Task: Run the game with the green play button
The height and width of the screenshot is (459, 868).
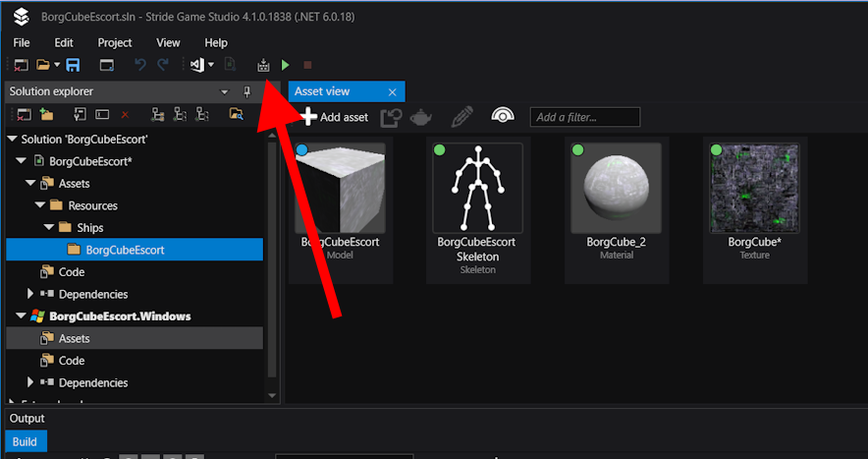Action: [x=285, y=65]
